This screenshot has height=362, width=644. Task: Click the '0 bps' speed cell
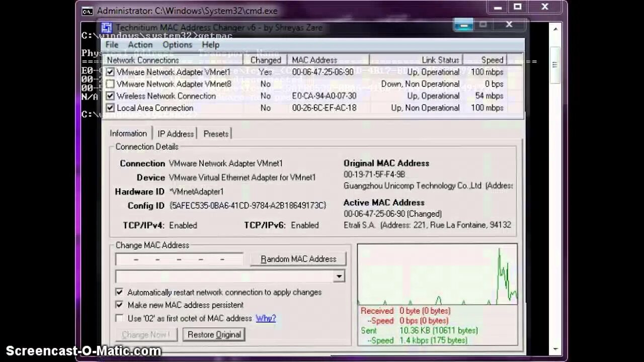click(x=494, y=84)
